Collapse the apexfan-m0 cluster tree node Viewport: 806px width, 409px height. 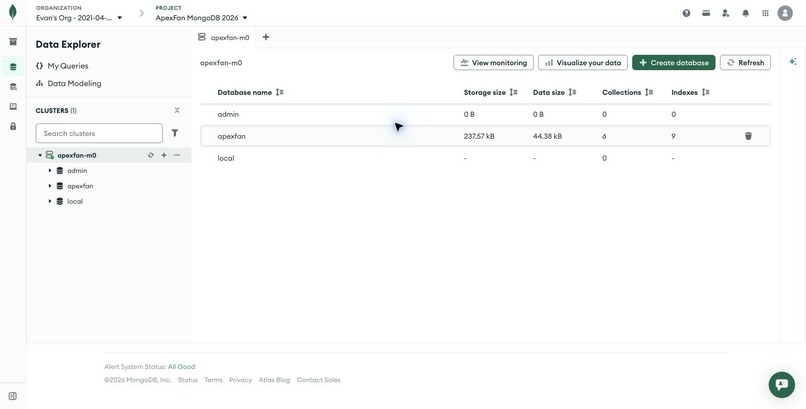(x=40, y=155)
